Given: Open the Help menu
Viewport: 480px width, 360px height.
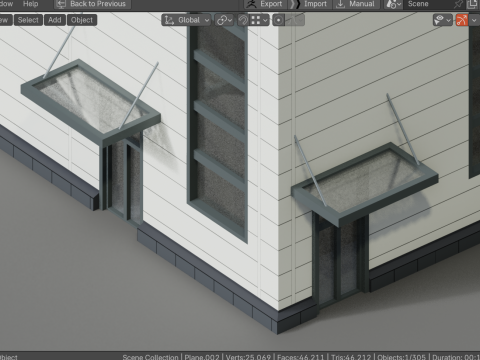Looking at the screenshot, I should pyautogui.click(x=30, y=4).
